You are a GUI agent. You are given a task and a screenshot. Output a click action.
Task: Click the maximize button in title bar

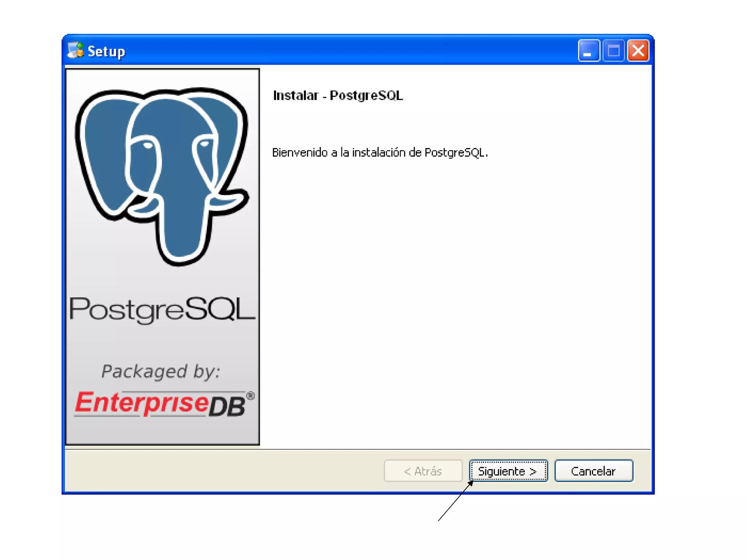click(x=614, y=51)
